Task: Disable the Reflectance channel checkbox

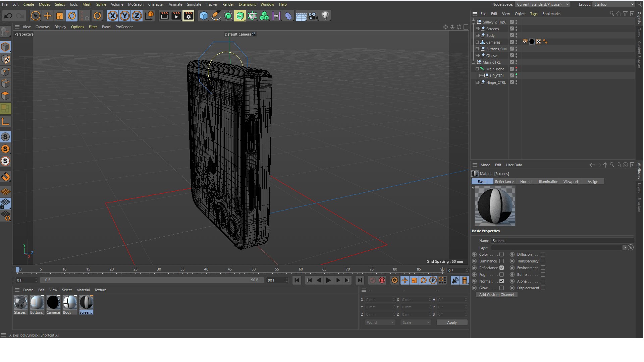Action: pyautogui.click(x=501, y=268)
